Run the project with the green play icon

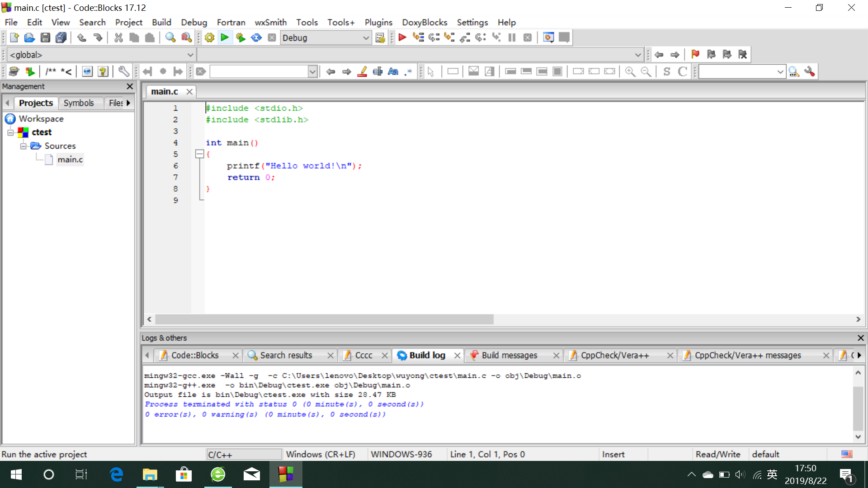(225, 38)
